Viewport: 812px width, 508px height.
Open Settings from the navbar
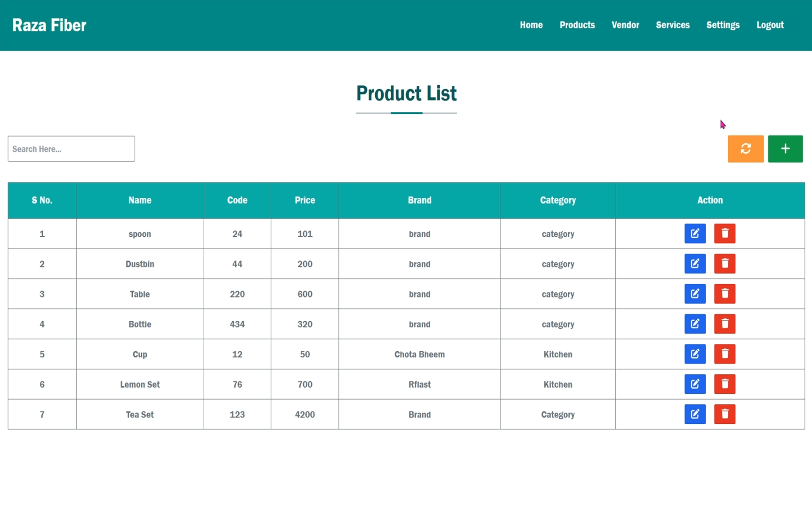tap(723, 25)
